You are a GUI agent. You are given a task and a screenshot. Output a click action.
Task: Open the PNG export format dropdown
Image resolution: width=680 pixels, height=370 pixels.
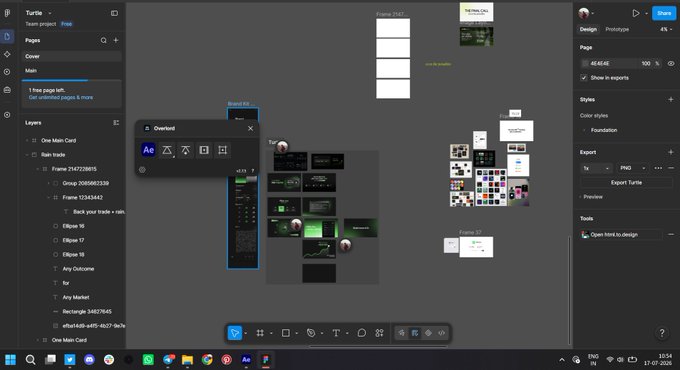coord(632,168)
